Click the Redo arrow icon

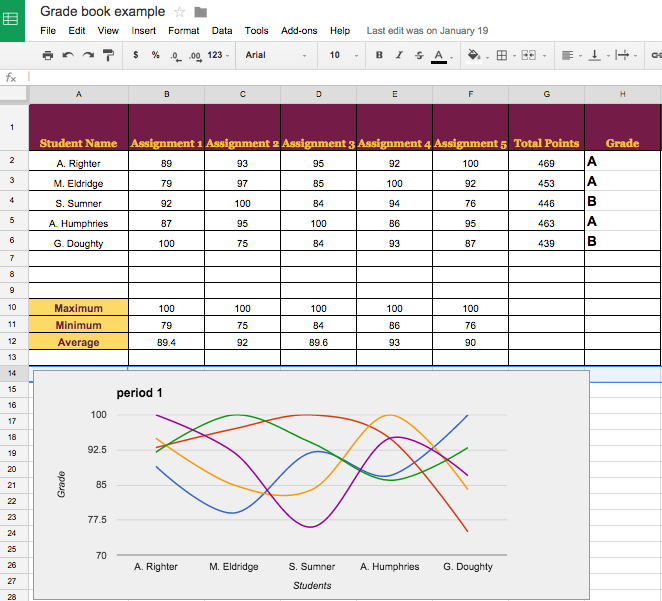coord(88,55)
